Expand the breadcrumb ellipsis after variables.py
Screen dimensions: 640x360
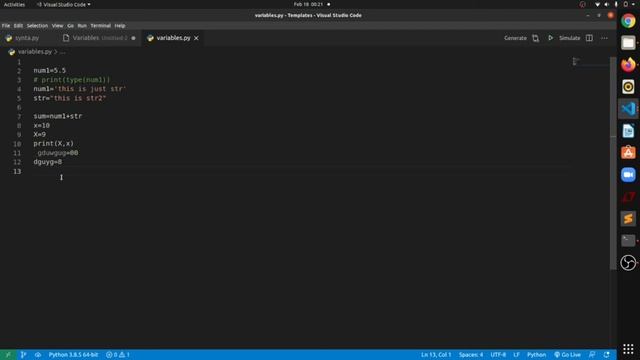point(62,52)
